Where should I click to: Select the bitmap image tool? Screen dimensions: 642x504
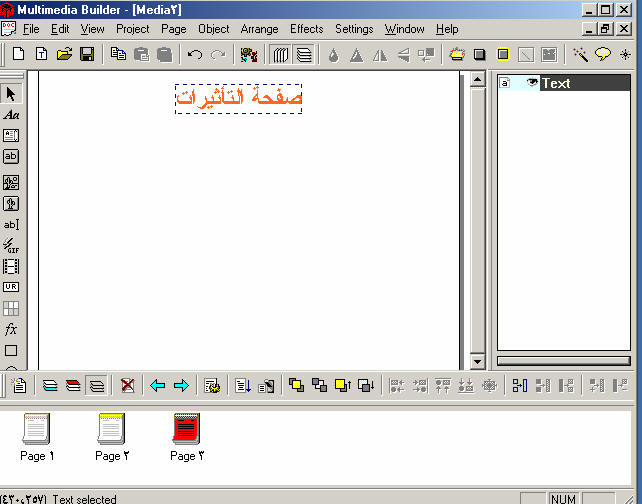pyautogui.click(x=11, y=183)
